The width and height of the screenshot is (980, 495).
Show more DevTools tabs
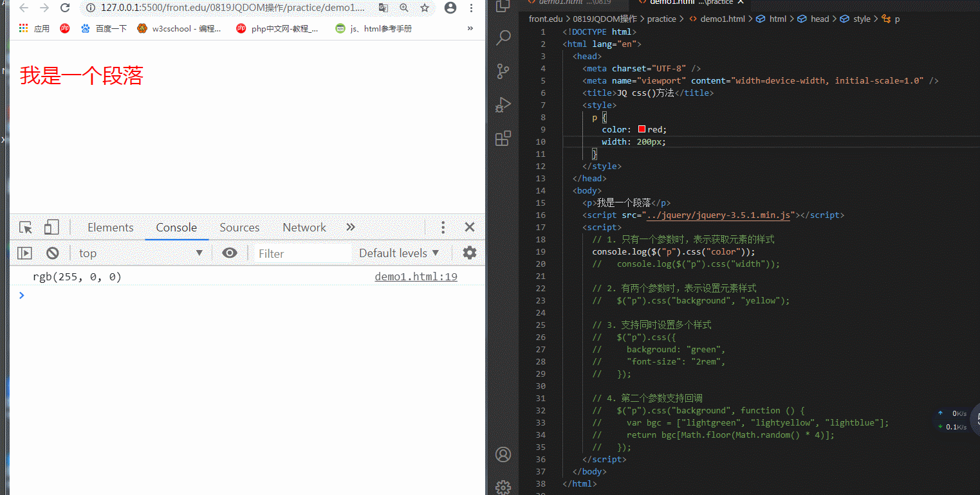[351, 228]
